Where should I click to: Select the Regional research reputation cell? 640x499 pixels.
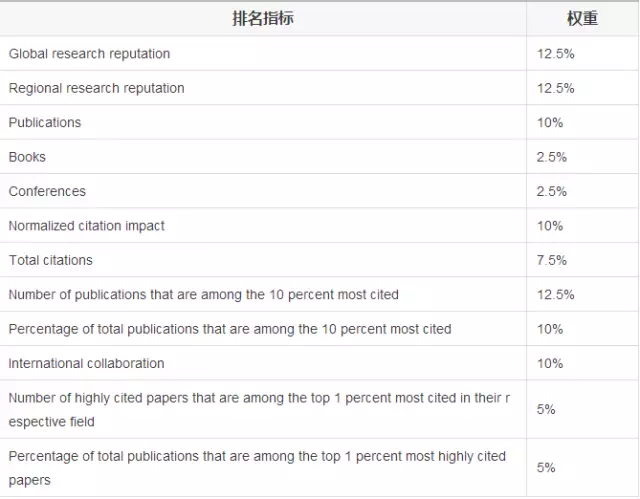(97, 88)
